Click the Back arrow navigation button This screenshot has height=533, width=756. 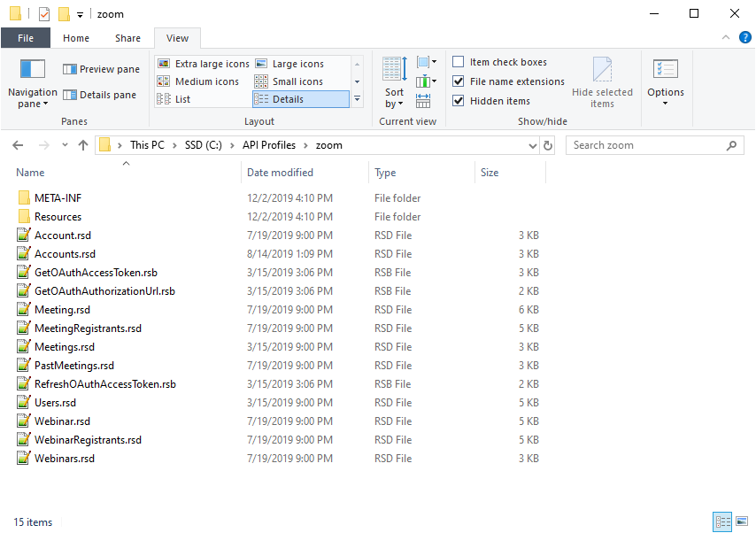click(19, 145)
